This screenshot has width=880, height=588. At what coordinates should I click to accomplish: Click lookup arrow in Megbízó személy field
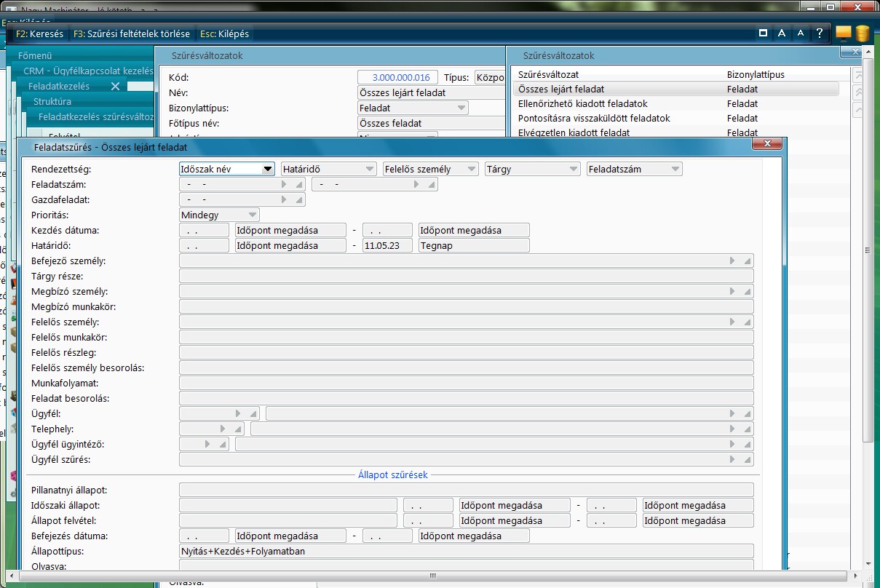[733, 291]
